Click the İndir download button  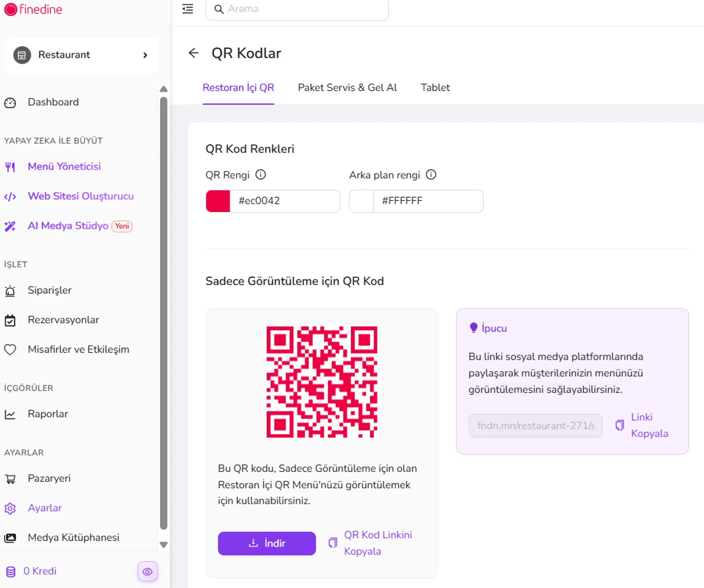267,543
